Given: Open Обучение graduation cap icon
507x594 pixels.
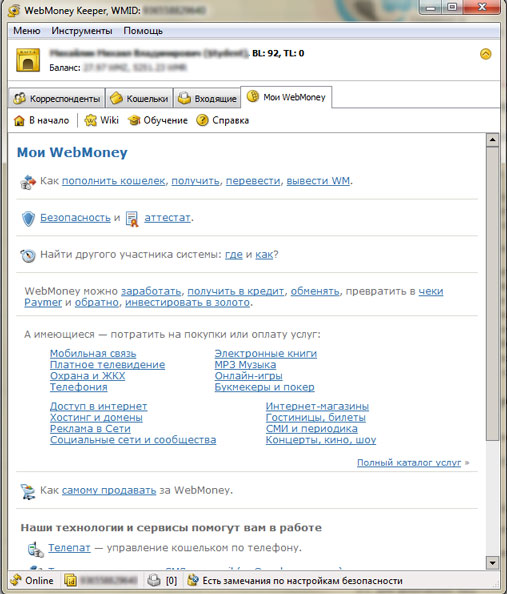Looking at the screenshot, I should pos(134,120).
